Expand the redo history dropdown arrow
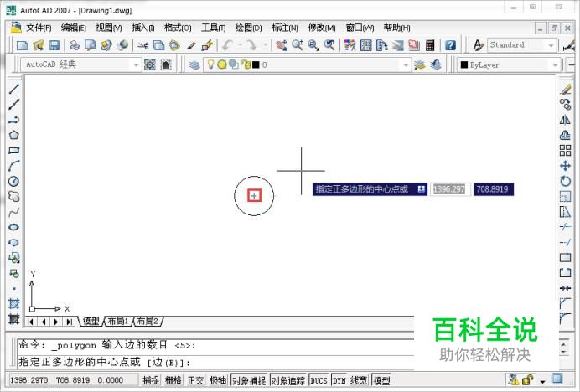 (265, 45)
